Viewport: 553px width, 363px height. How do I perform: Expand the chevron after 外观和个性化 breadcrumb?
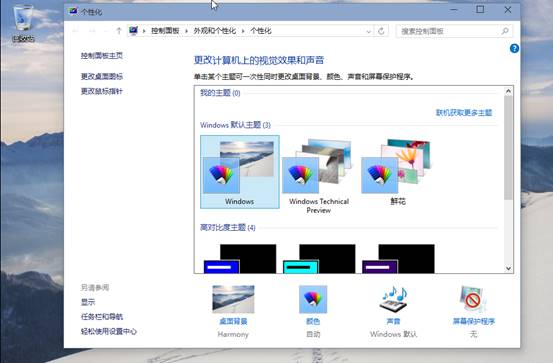pos(243,31)
